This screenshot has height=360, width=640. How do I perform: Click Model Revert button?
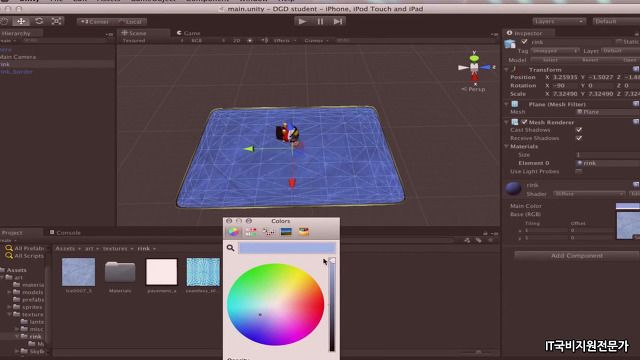pyautogui.click(x=590, y=60)
